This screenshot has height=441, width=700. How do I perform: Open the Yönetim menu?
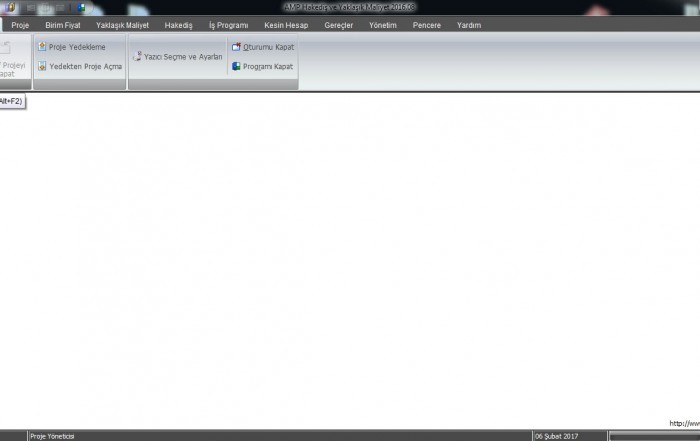pyautogui.click(x=383, y=25)
